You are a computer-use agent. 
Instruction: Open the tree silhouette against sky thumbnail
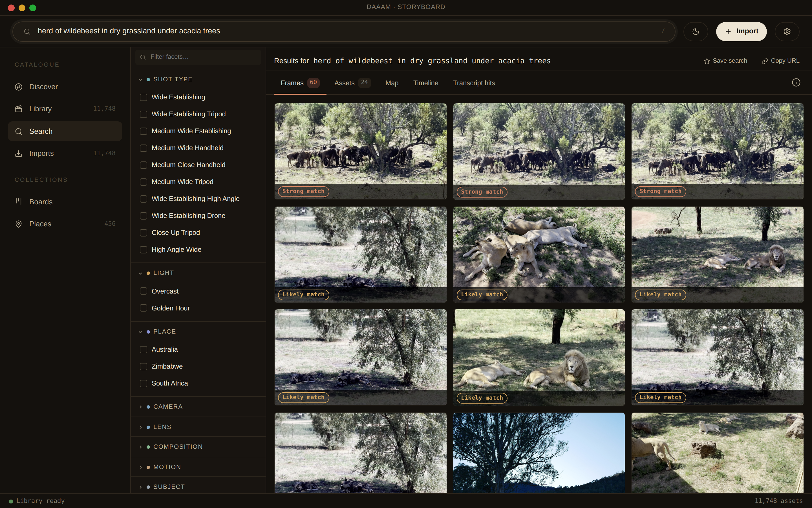(539, 453)
